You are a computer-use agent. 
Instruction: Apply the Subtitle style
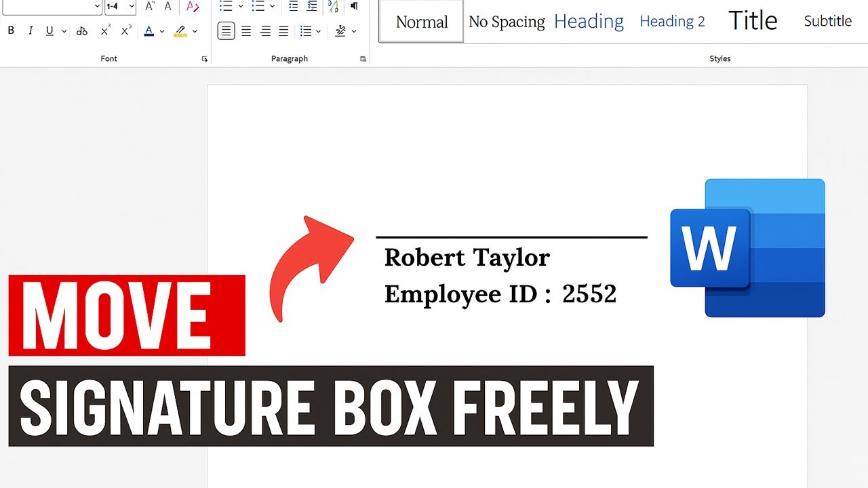point(828,22)
